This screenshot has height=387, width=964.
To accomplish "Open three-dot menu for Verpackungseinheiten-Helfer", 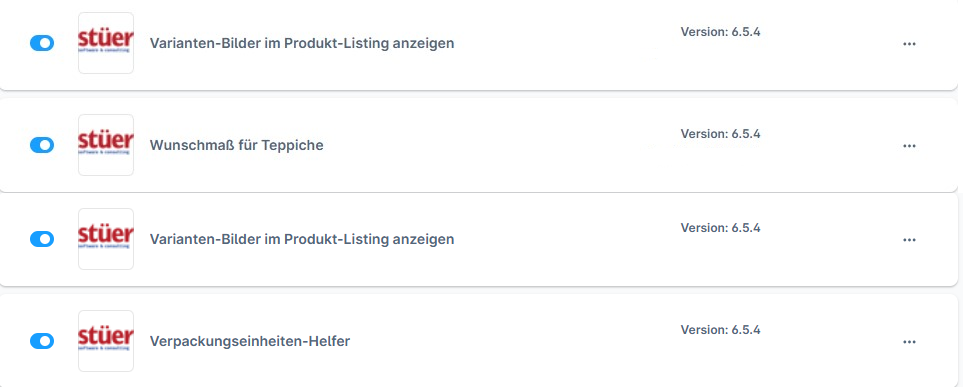I will (x=909, y=341).
